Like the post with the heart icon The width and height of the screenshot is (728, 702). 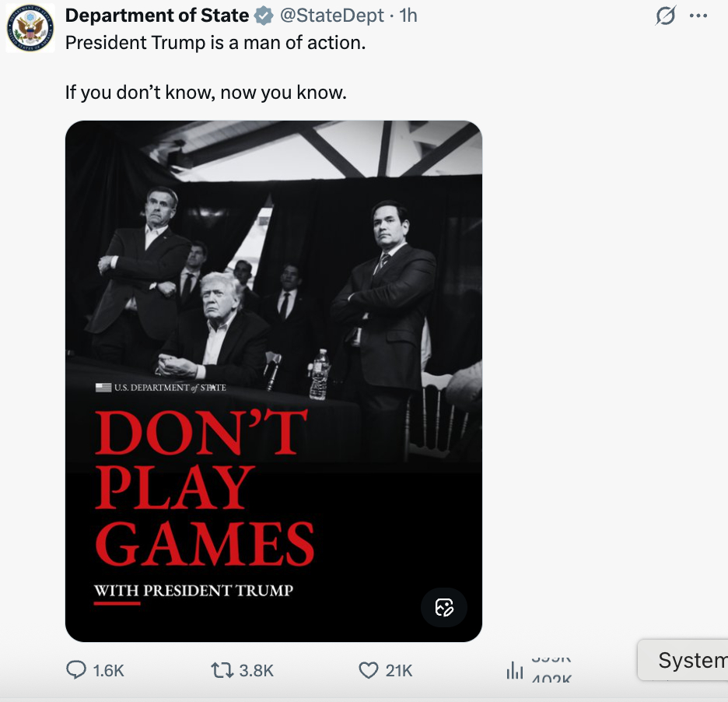(x=368, y=670)
